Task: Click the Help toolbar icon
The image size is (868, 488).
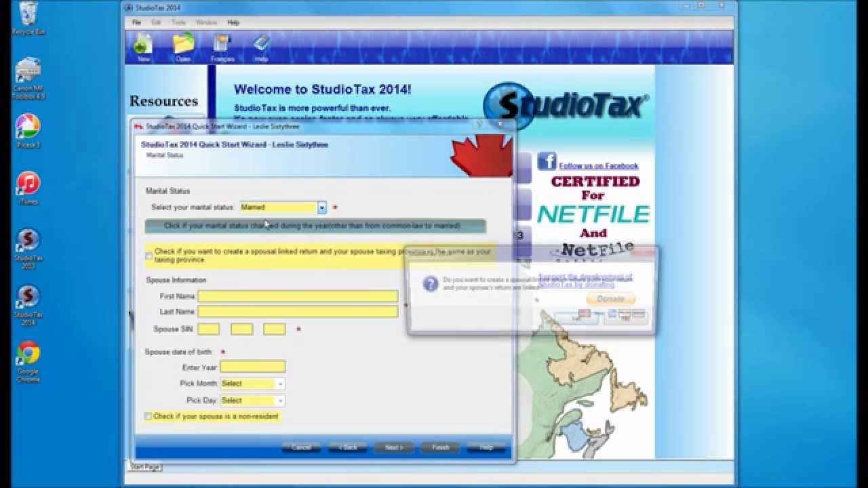Action: pyautogui.click(x=261, y=47)
